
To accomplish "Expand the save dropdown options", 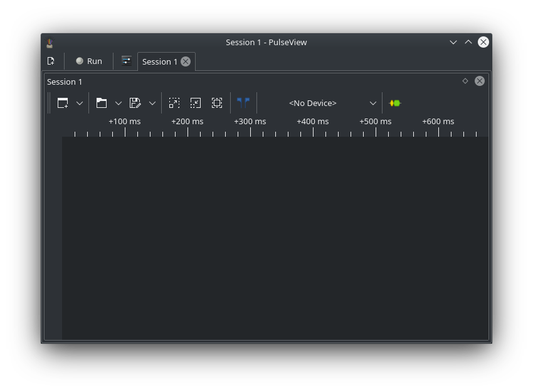I will point(152,103).
